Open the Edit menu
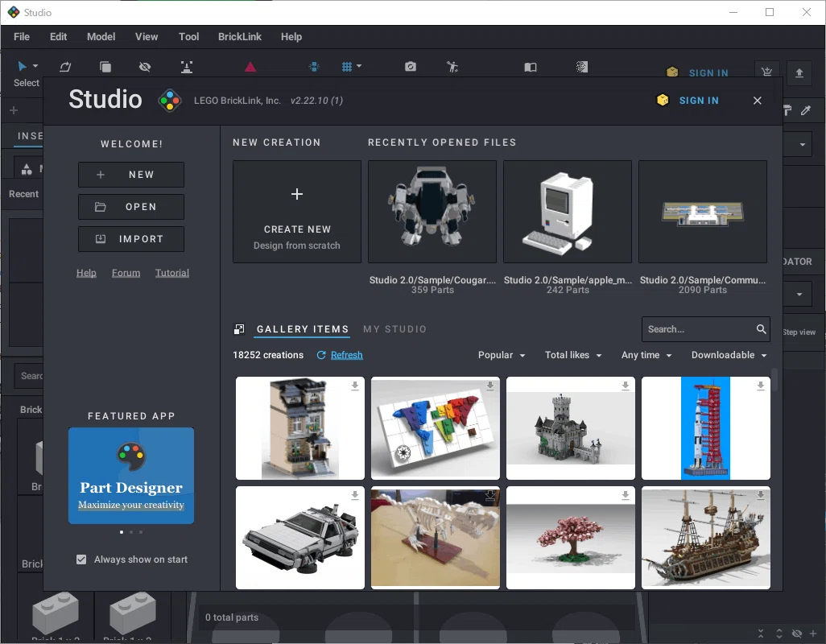This screenshot has height=644, width=826. pyautogui.click(x=59, y=37)
